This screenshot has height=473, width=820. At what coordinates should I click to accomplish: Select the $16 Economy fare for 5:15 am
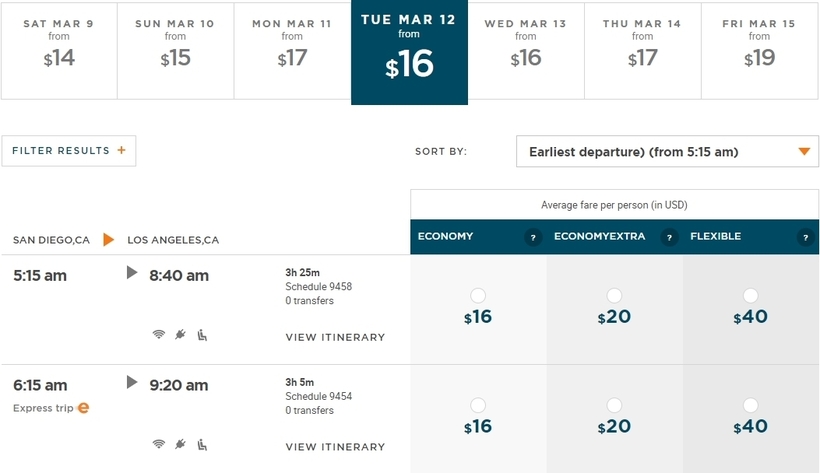478,296
